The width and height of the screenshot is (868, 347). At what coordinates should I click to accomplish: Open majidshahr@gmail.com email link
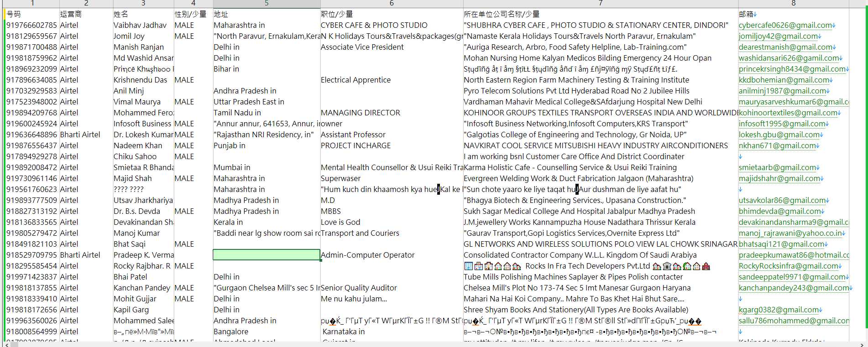coord(779,178)
